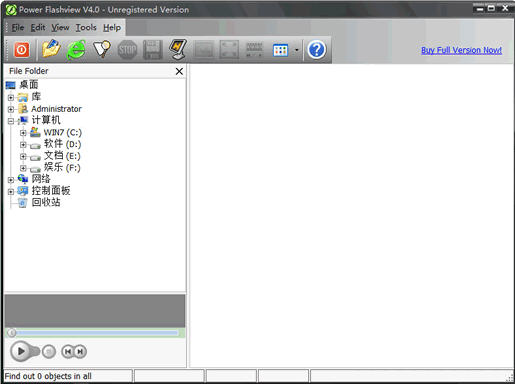The image size is (515, 384).
Task: Open the folder-with-pencil browse icon
Action: (51, 49)
